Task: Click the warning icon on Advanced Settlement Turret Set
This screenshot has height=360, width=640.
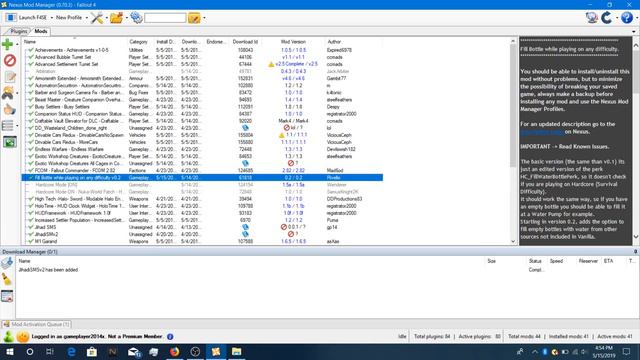Action: pyautogui.click(x=271, y=64)
